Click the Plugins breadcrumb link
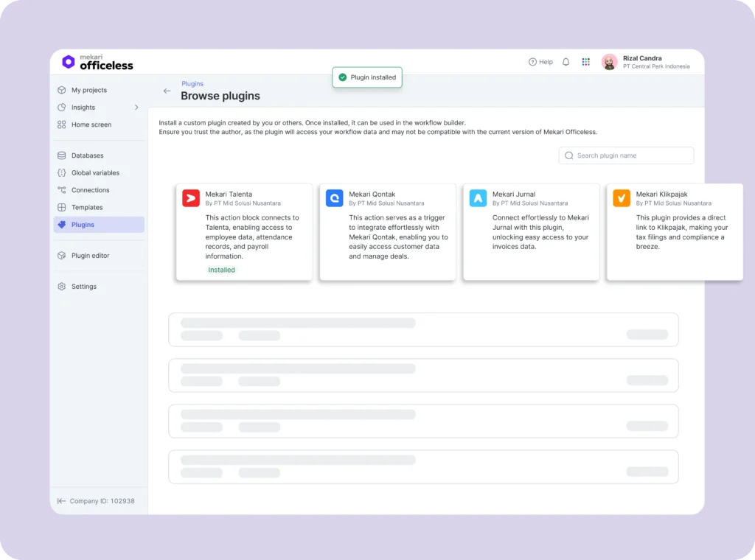This screenshot has width=755, height=560. coord(192,84)
